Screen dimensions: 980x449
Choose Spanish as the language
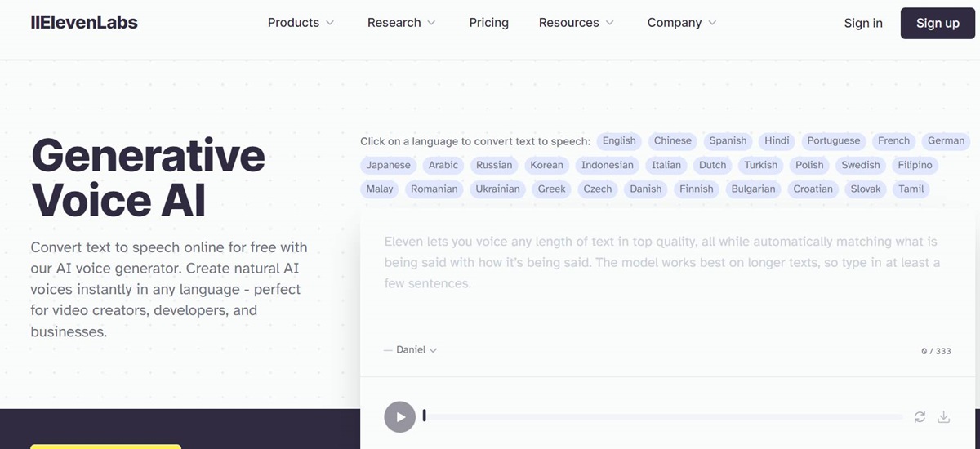point(728,141)
